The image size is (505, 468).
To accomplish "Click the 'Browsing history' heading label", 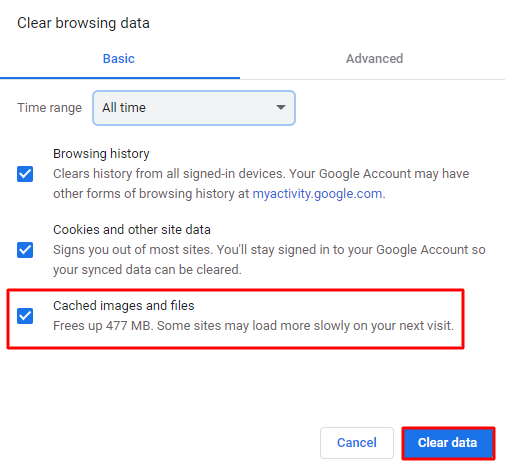I will (x=101, y=154).
